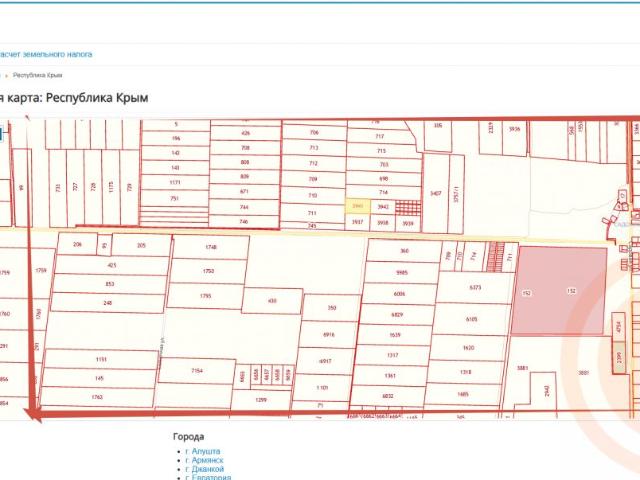This screenshot has height=480, width=640.
Task: Click the blue map control at left edge
Action: [x=1, y=134]
